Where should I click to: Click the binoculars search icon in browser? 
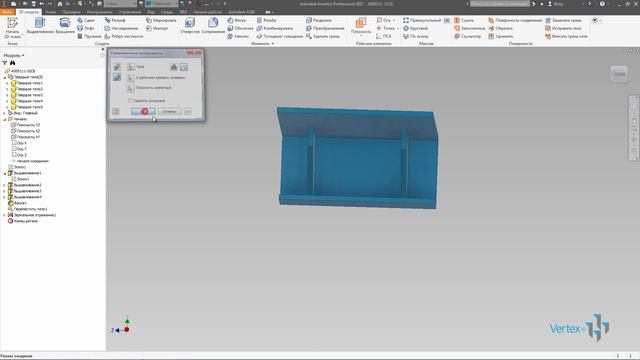(13, 63)
